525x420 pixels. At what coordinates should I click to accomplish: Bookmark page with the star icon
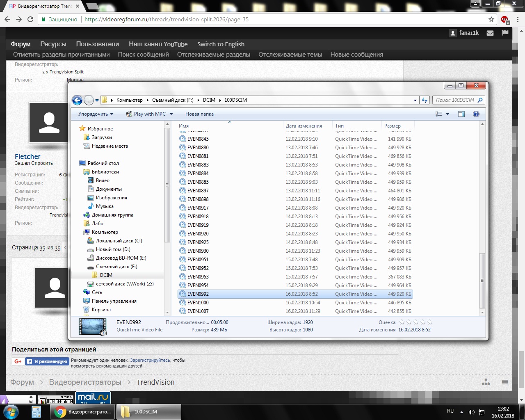pyautogui.click(x=491, y=19)
